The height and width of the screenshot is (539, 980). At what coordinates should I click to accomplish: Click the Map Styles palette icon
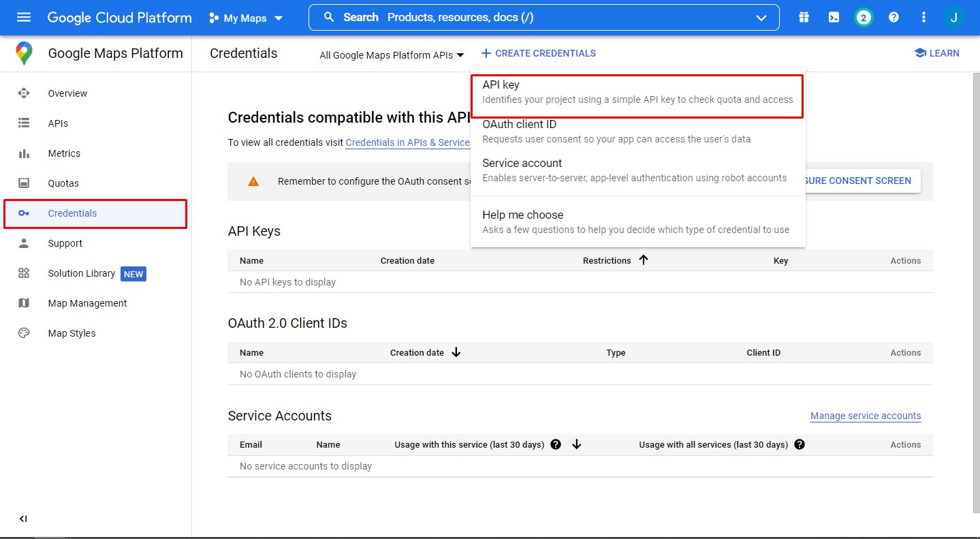coord(24,333)
